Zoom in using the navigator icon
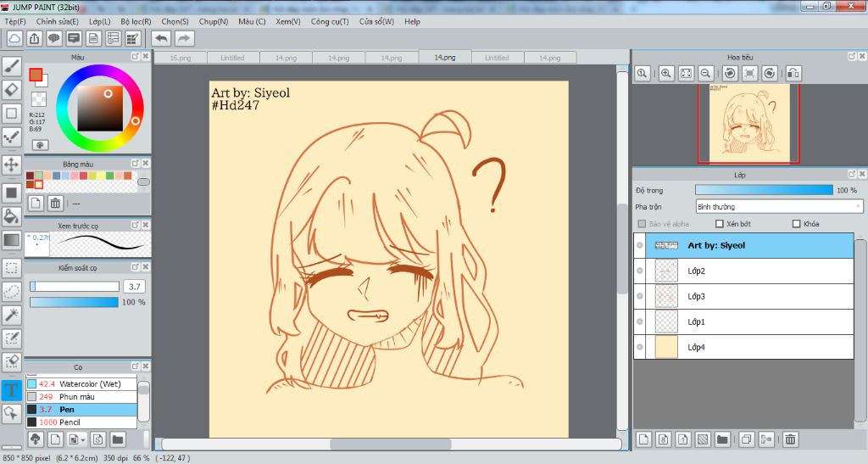 pos(666,73)
